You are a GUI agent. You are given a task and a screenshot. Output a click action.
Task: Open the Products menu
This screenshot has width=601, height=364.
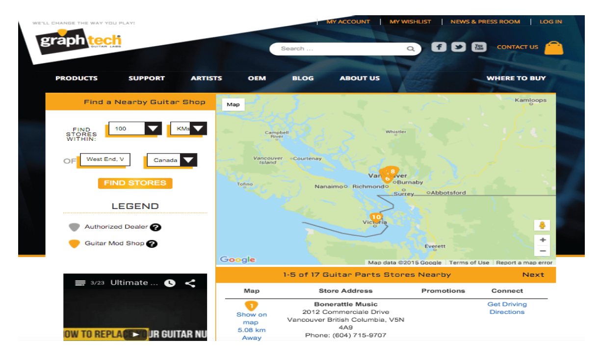(x=77, y=78)
